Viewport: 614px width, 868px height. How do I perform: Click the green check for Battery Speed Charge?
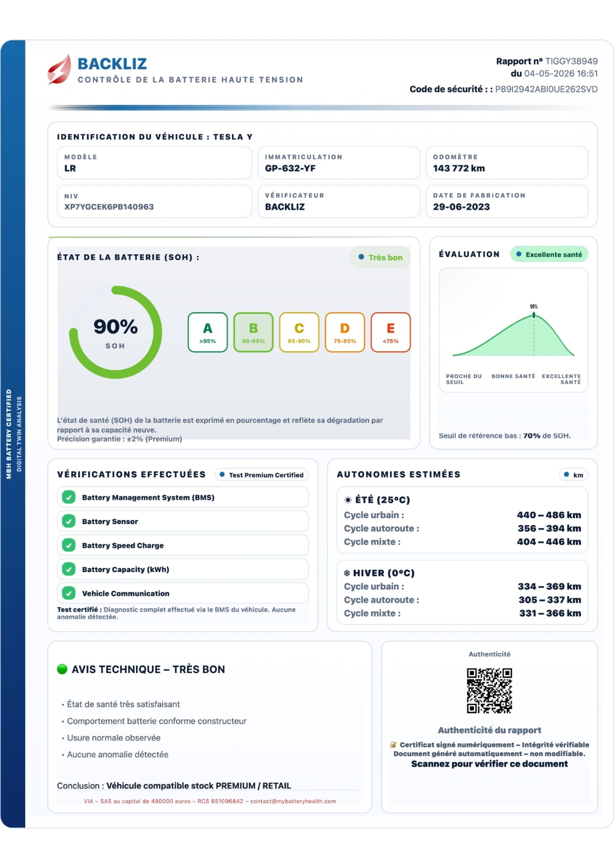pyautogui.click(x=69, y=545)
